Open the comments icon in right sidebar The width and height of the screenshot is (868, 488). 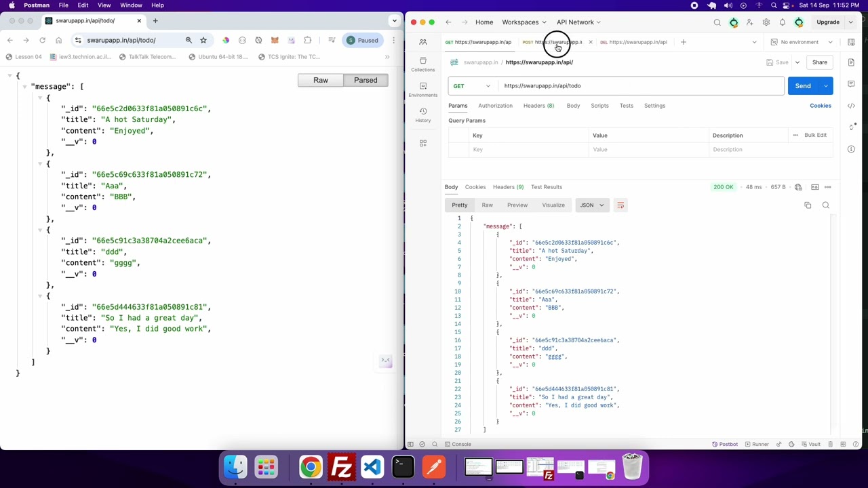[851, 84]
